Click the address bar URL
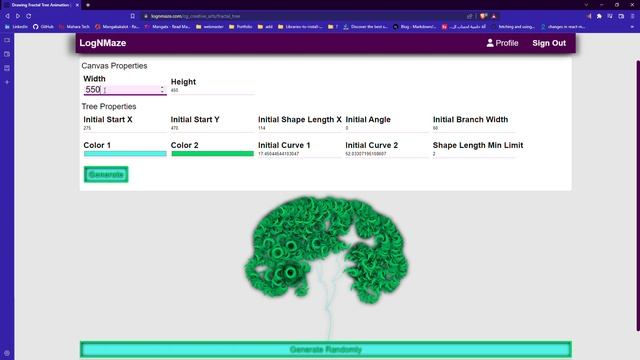 (196, 16)
